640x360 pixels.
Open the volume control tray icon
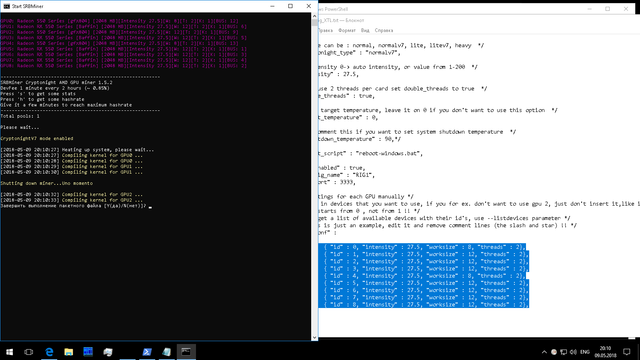click(x=573, y=352)
